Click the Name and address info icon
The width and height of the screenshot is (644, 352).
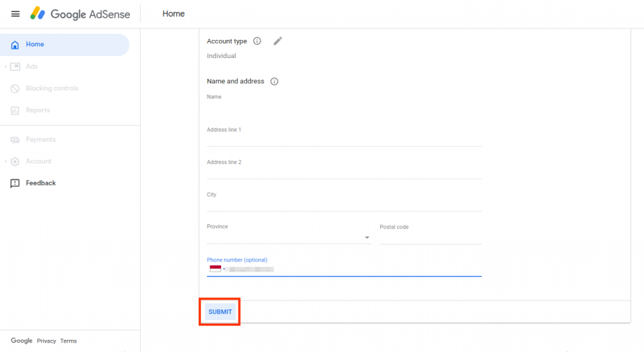point(274,82)
